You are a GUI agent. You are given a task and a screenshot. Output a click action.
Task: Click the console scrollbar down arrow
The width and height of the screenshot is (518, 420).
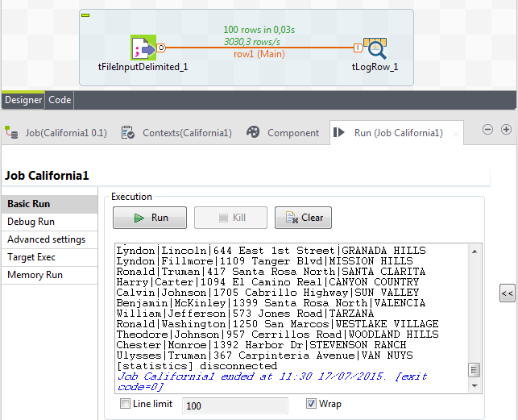pos(474,385)
